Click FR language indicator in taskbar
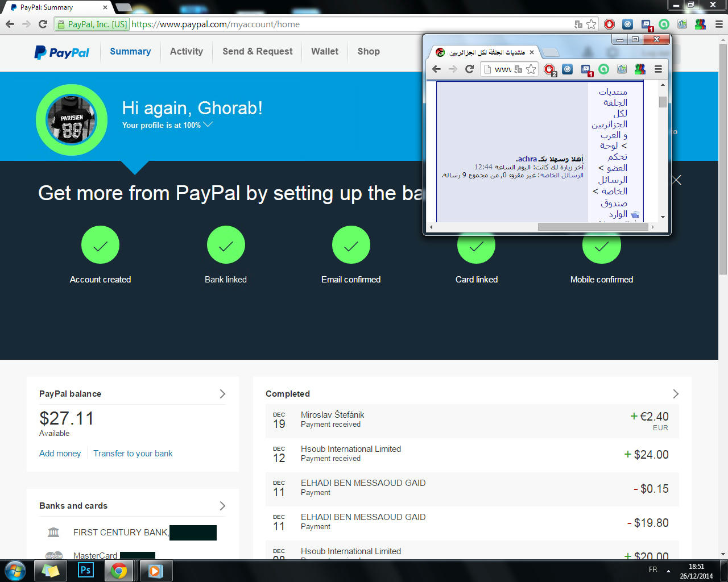The image size is (728, 582). click(653, 569)
